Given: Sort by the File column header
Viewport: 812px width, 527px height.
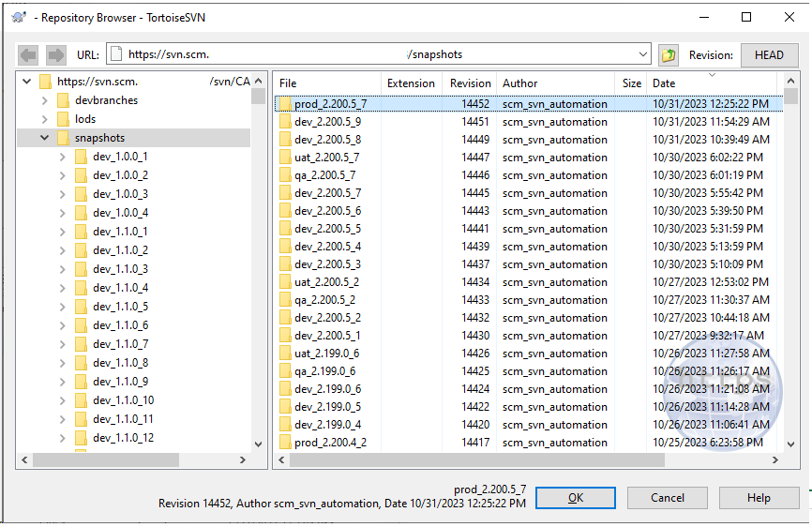Looking at the screenshot, I should click(327, 83).
